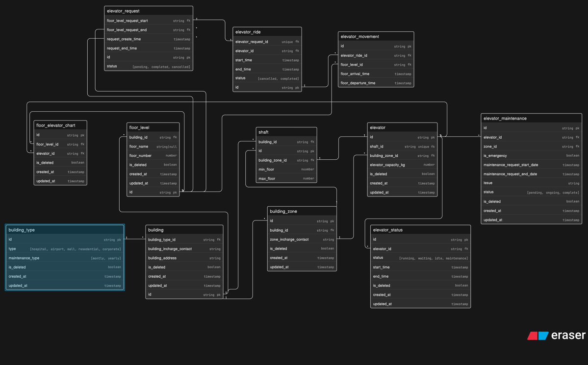
Task: Select the elevator table header
Action: (402, 127)
